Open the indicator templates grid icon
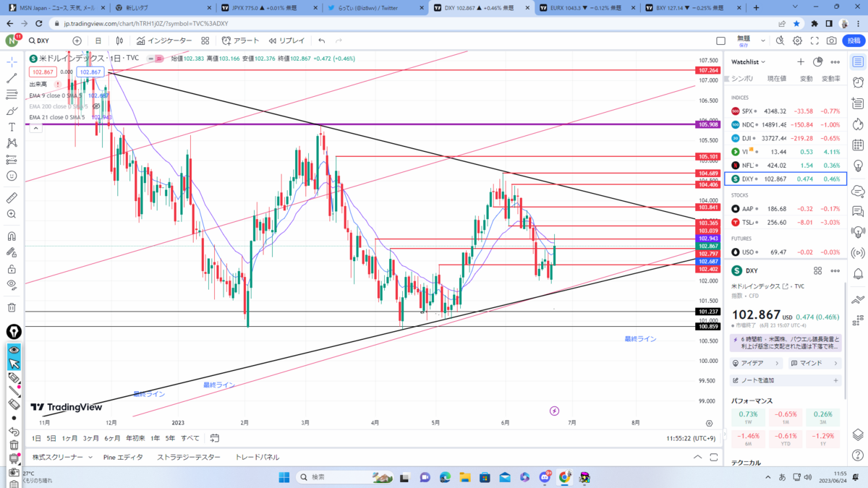Image resolution: width=868 pixels, height=488 pixels. point(205,40)
